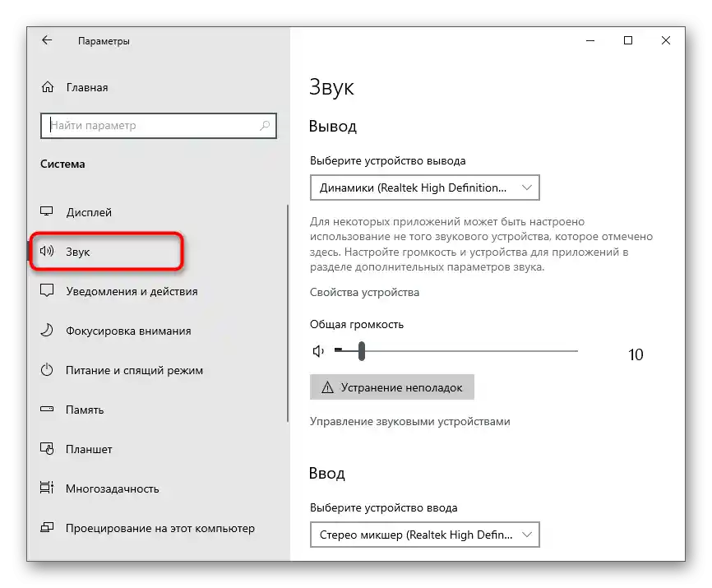Click the Система sidebar heading
The width and height of the screenshot is (712, 588).
[x=62, y=164]
